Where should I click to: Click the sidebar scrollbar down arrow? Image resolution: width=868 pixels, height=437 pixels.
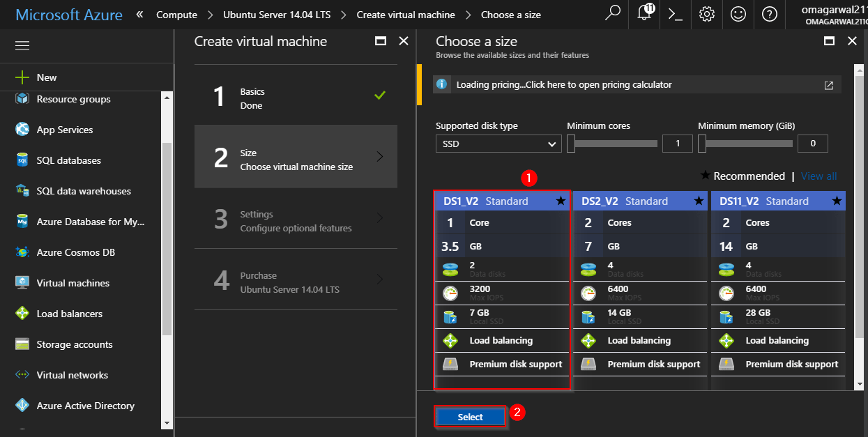pyautogui.click(x=167, y=422)
